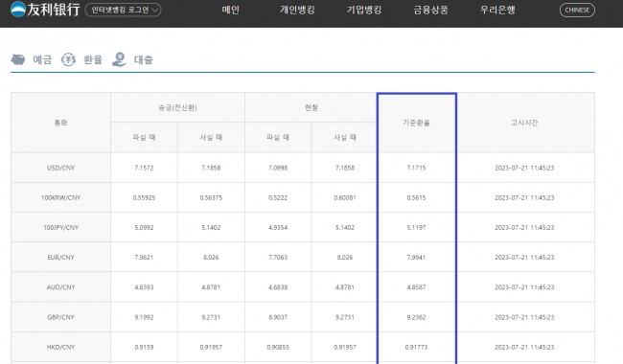
Task: Click the GBP remittance value 9.1992
Action: [144, 317]
